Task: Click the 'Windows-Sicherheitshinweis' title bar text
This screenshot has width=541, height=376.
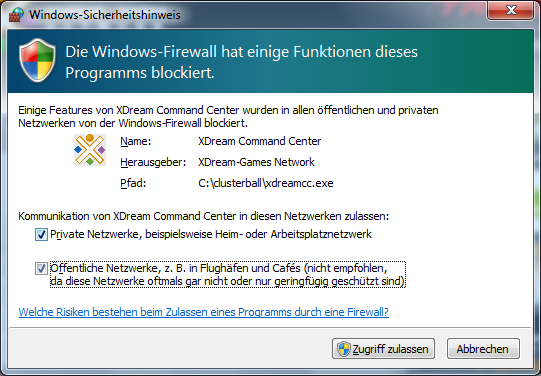Action: coord(105,15)
